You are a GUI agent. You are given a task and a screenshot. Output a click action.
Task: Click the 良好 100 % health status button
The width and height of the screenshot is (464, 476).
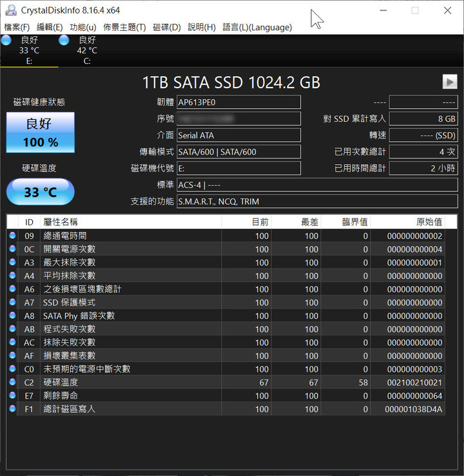[41, 132]
